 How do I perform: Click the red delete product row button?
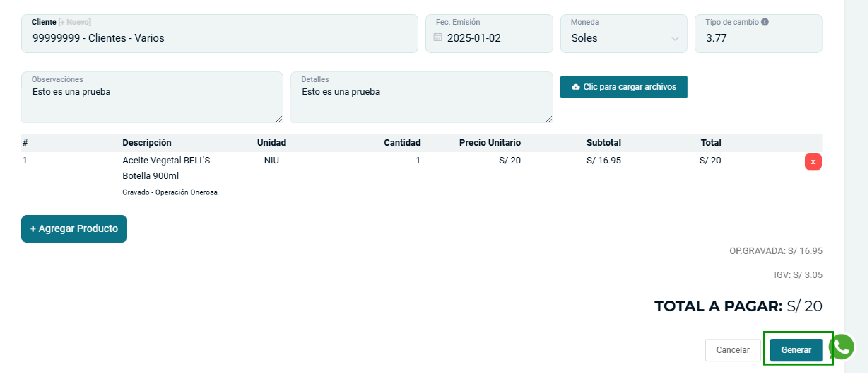pyautogui.click(x=813, y=162)
